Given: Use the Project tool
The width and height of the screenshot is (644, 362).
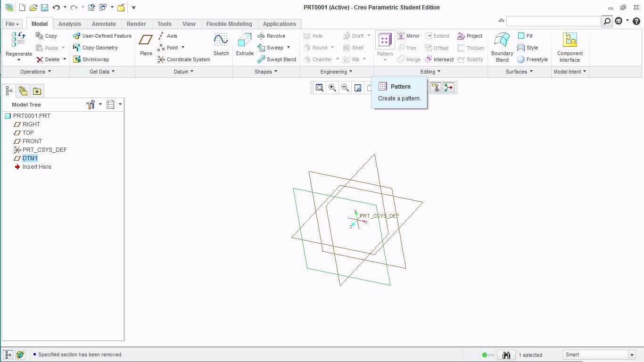Looking at the screenshot, I should pos(470,36).
